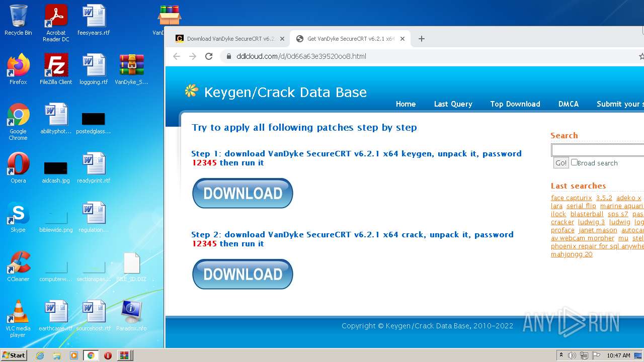Open sourcehost.rtf on the desktop
Screen dimensions: 644x362
(94, 316)
